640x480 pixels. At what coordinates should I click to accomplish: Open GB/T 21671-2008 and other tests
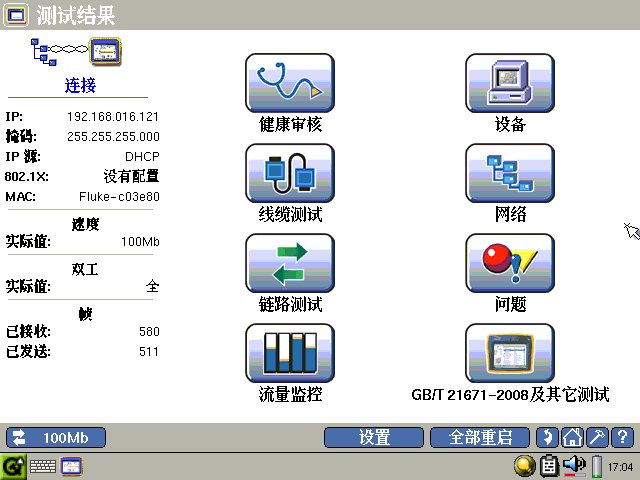coord(510,353)
